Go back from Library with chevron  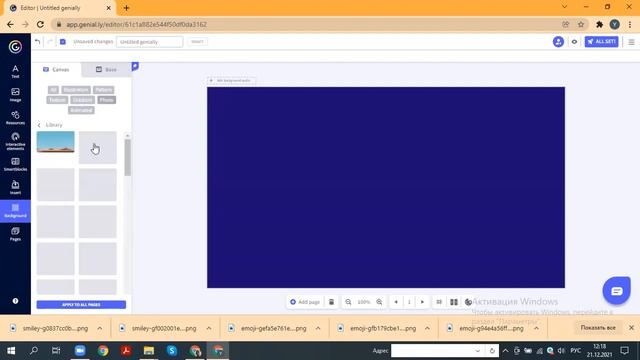(x=39, y=125)
